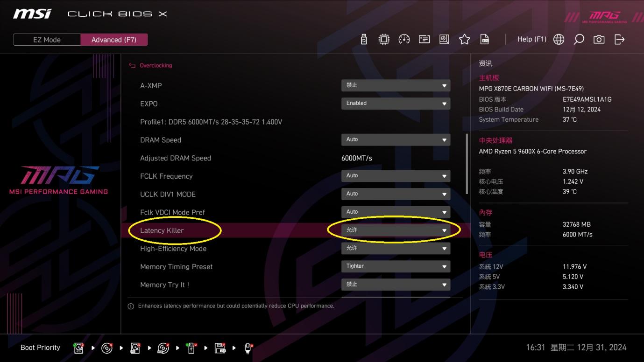Open the Latency Killer dropdown
This screenshot has width=644, height=362.
pos(396,230)
